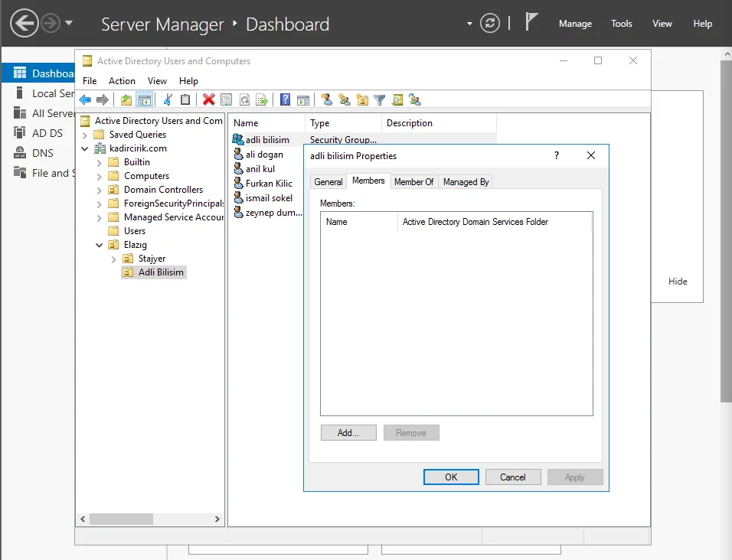Toggle Show/Hide Console Tree icon

coord(145,99)
